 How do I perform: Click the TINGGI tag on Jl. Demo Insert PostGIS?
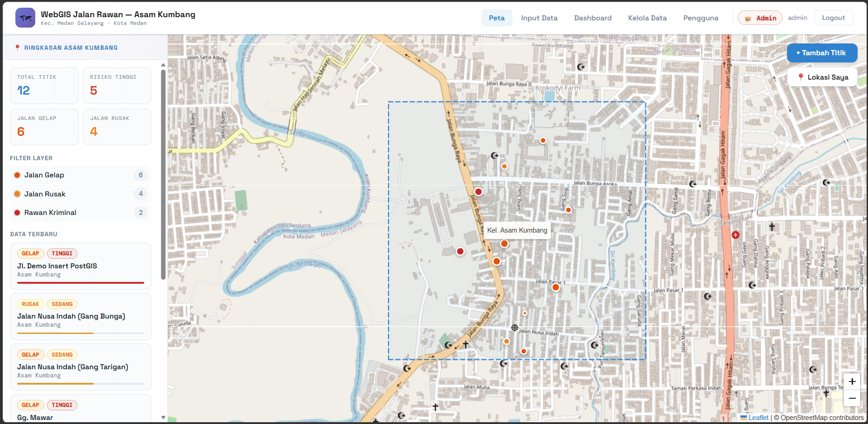62,253
